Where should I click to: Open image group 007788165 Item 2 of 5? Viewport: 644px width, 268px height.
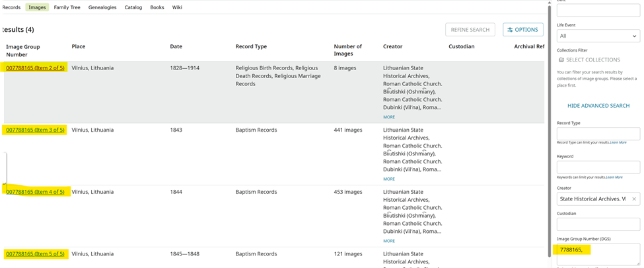point(35,68)
